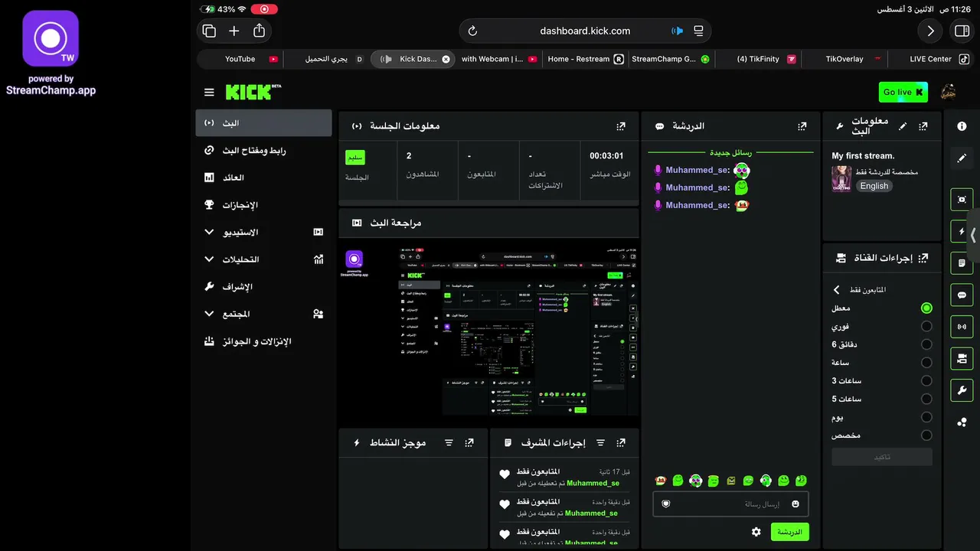Select the يوم radio option

pyautogui.click(x=926, y=417)
